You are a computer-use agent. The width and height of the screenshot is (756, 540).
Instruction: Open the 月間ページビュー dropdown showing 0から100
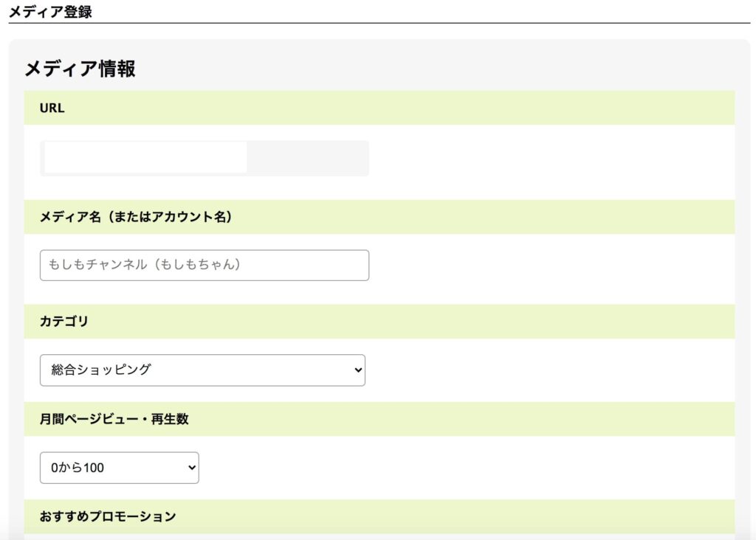(x=119, y=467)
